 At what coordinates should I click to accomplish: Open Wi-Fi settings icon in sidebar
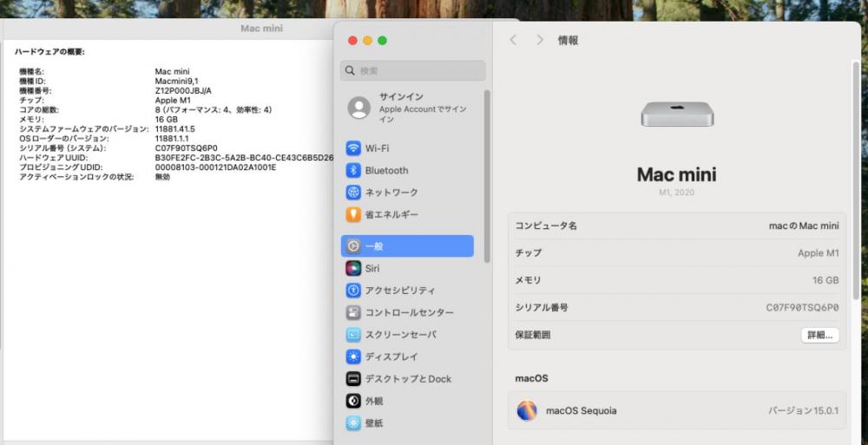pos(353,148)
